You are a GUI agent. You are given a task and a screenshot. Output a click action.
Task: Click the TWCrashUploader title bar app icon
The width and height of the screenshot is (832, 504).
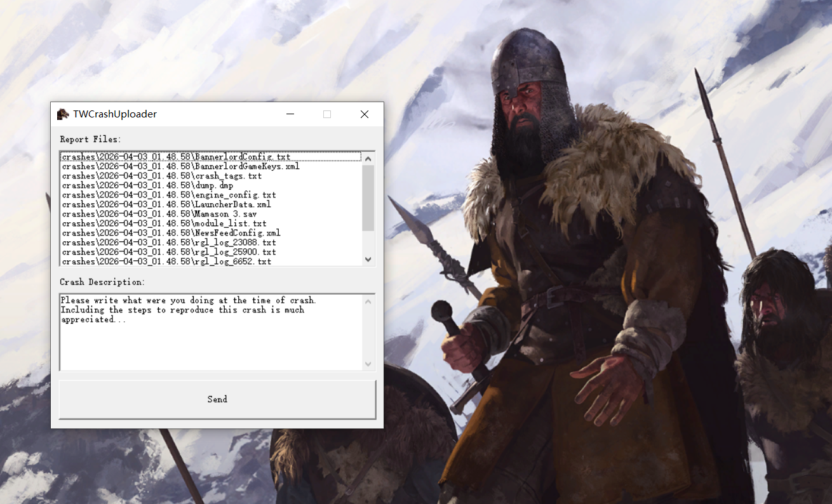[x=63, y=114]
